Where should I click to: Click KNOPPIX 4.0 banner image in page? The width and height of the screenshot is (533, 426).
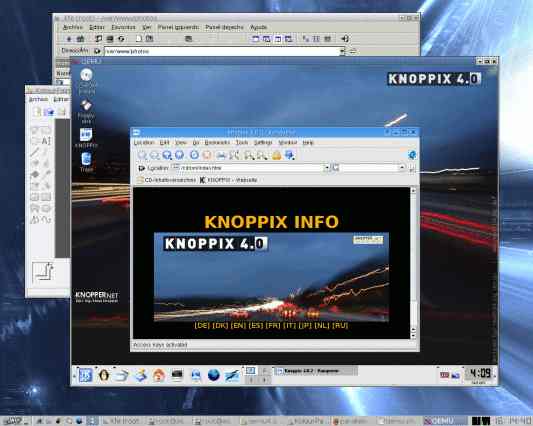click(271, 277)
